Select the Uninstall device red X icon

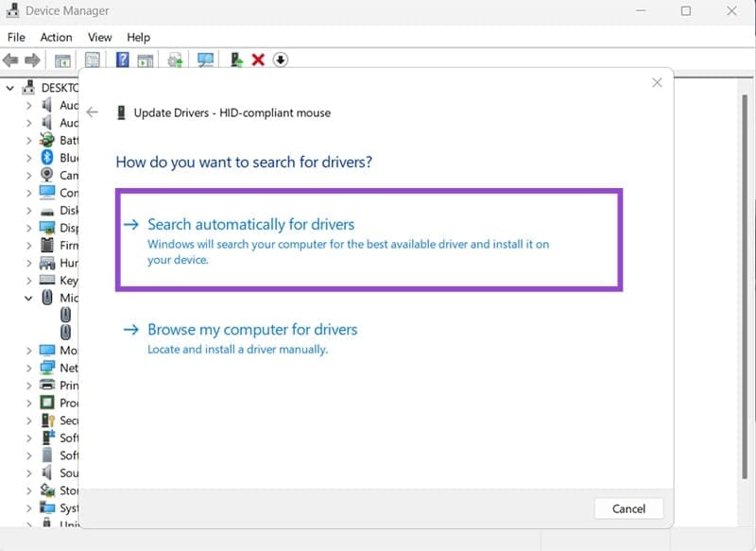[257, 60]
